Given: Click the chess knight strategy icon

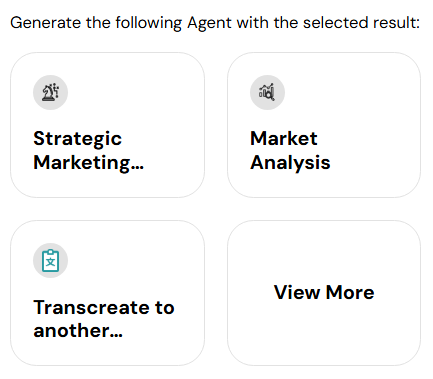Looking at the screenshot, I should pyautogui.click(x=50, y=92).
